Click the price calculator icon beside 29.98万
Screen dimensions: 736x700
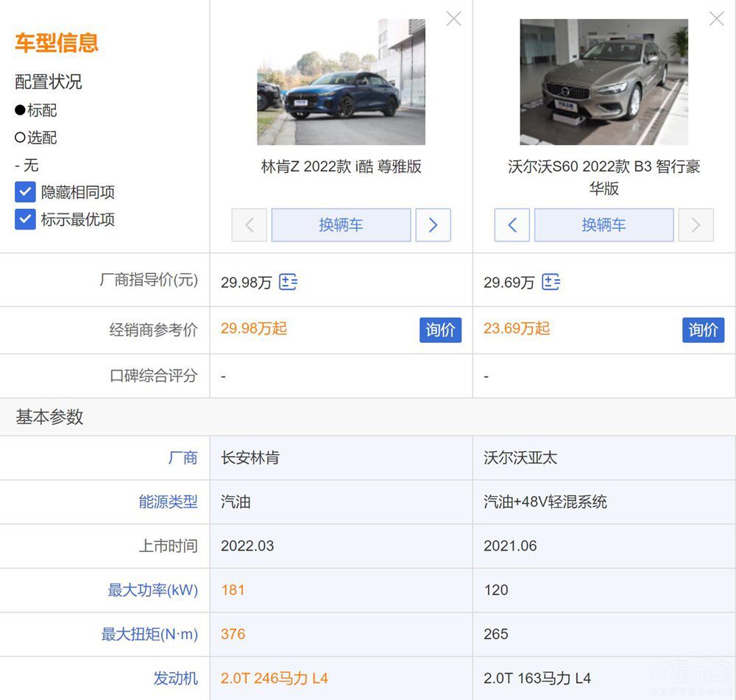point(288,282)
